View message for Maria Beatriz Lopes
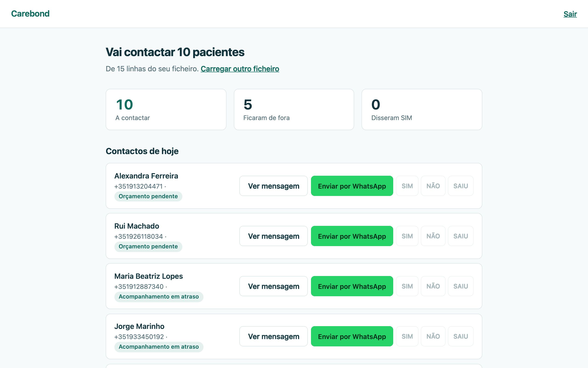The width and height of the screenshot is (588, 368). tap(273, 286)
